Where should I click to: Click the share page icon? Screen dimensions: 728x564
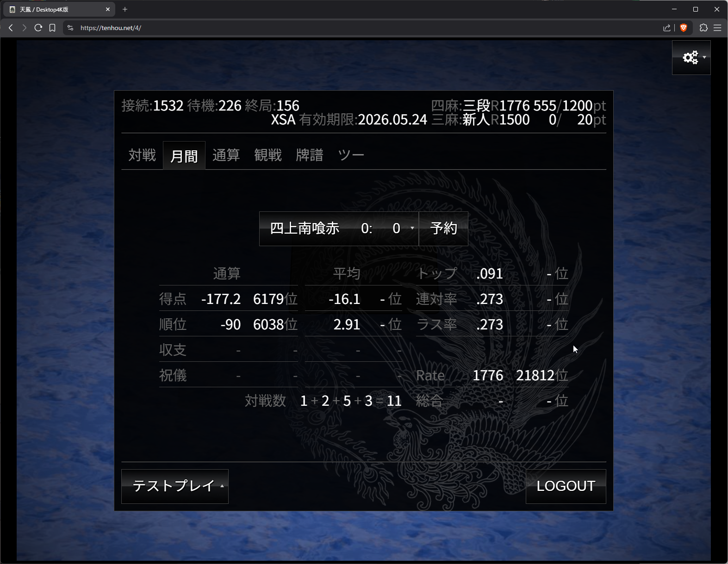click(x=666, y=28)
